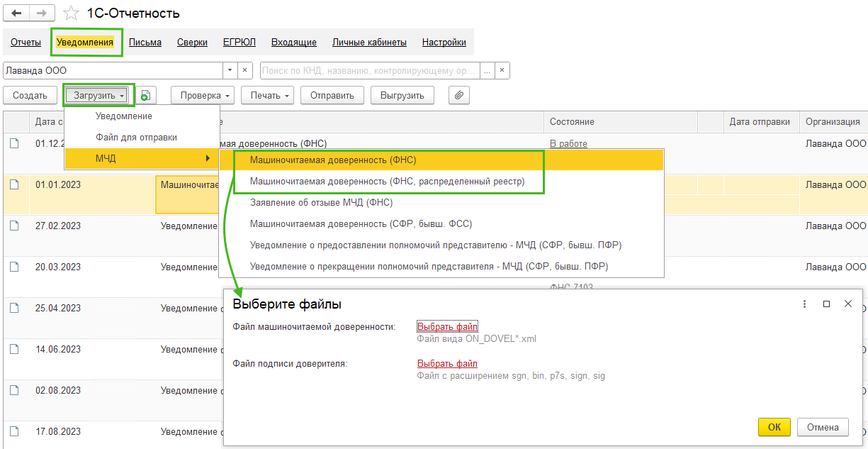868x449 pixels.
Task: Clear the Лаванда ООО organization field
Action: click(x=245, y=71)
